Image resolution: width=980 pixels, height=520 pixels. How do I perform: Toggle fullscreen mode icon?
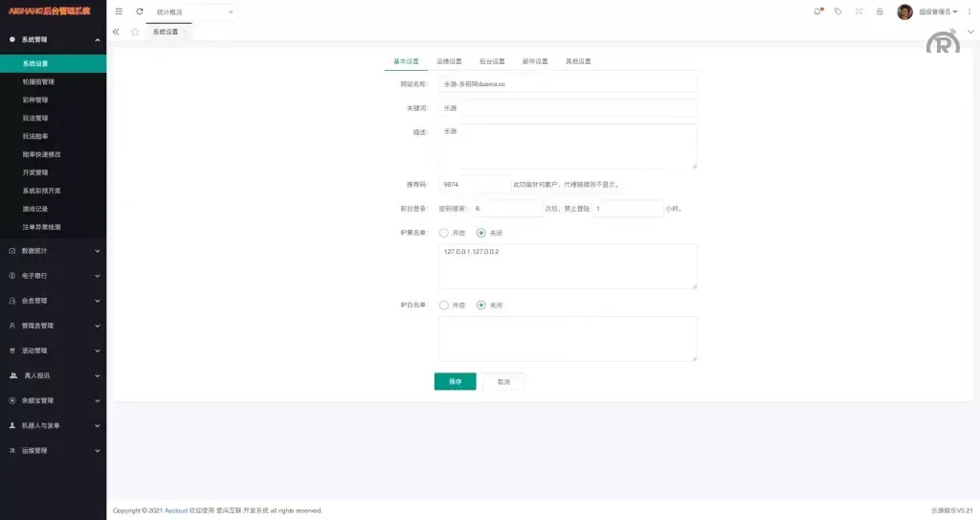[x=858, y=11]
